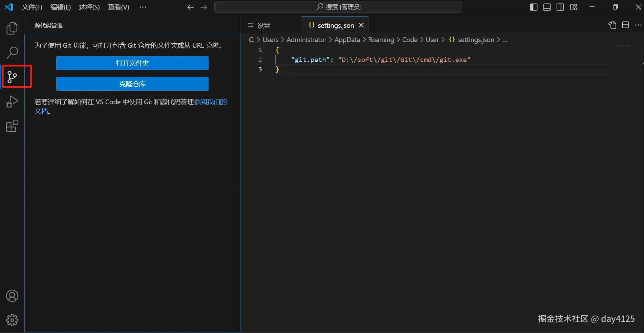This screenshot has height=333, width=644.
Task: Toggle the secondary side bar visibility
Action: coord(560,7)
